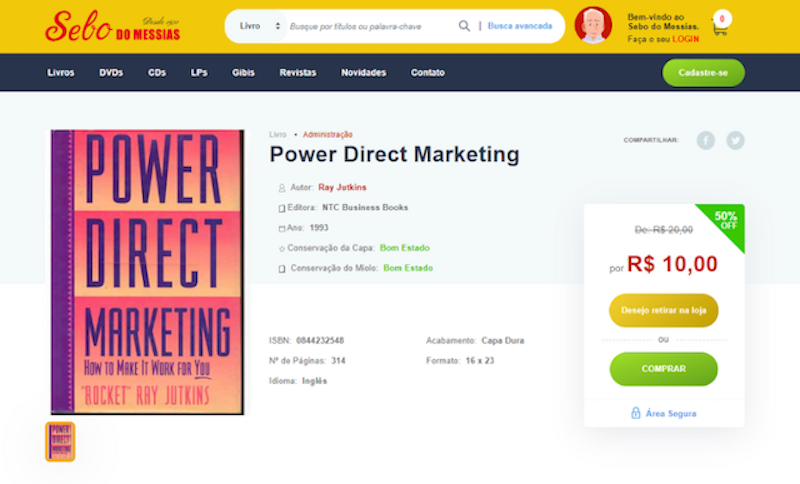The width and height of the screenshot is (800, 484).
Task: Click the large Power Direct Marketing cover image
Action: [147, 272]
